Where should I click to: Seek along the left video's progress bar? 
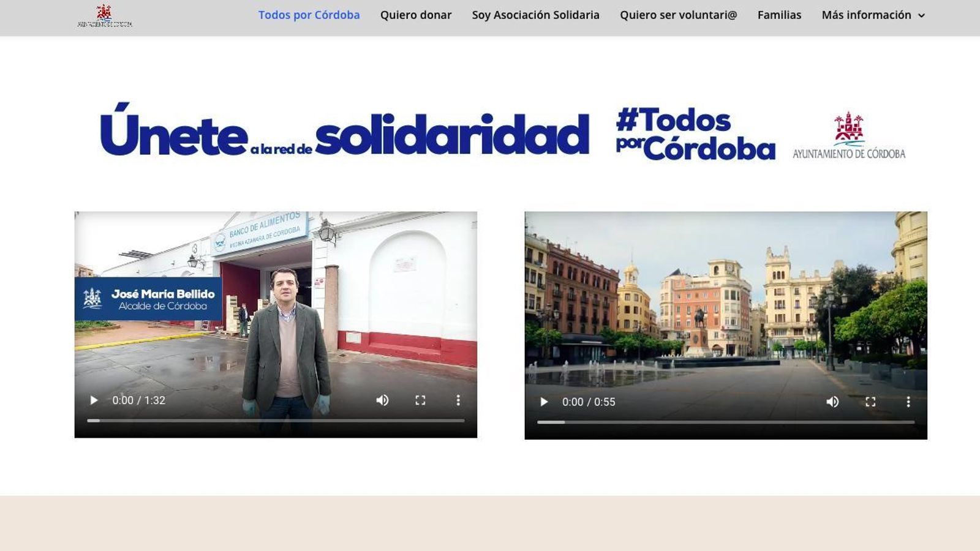[x=276, y=422]
